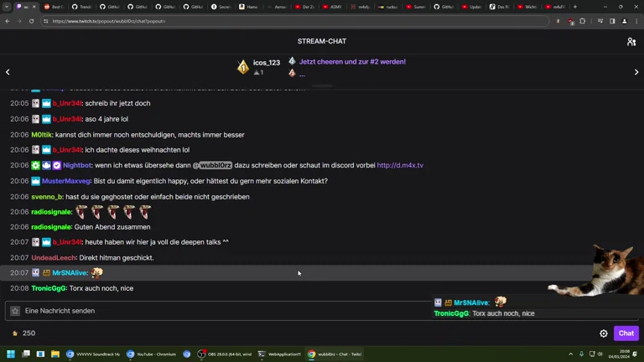The height and width of the screenshot is (362, 644).
Task: Switch to the Secret... browser tab
Action: tap(221, 7)
